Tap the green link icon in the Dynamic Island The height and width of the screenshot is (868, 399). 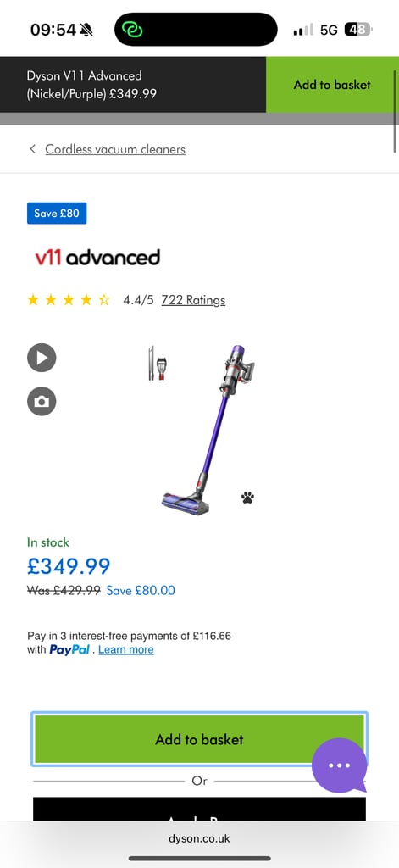pos(133,30)
